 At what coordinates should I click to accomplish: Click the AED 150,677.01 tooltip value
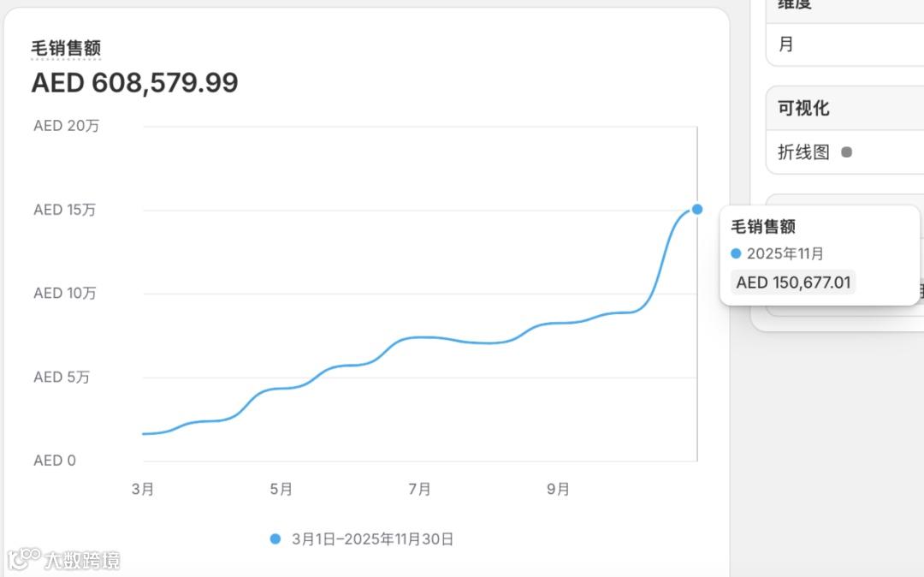(793, 283)
